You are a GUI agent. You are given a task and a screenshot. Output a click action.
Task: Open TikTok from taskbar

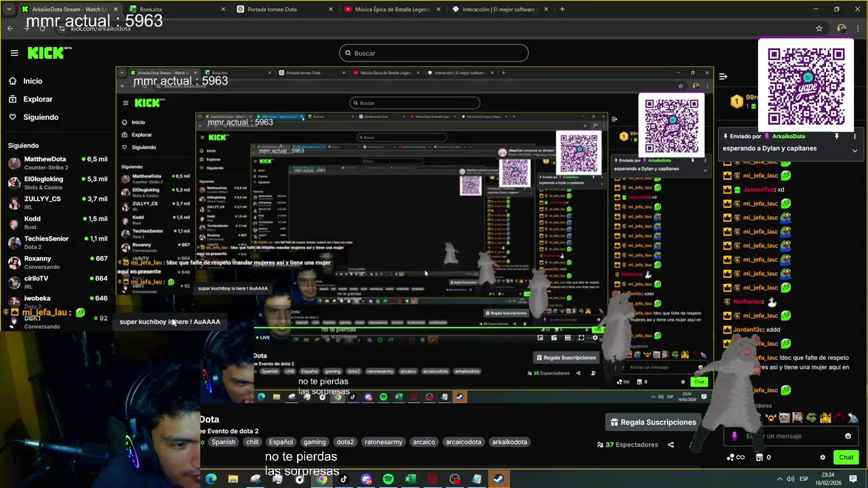point(344,479)
